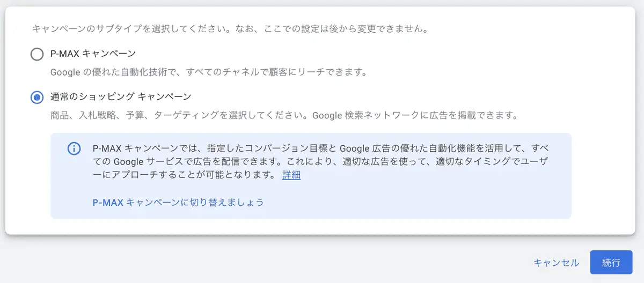Click the P-MAX キャンペーン option label
The height and width of the screenshot is (283, 644).
tap(93, 54)
